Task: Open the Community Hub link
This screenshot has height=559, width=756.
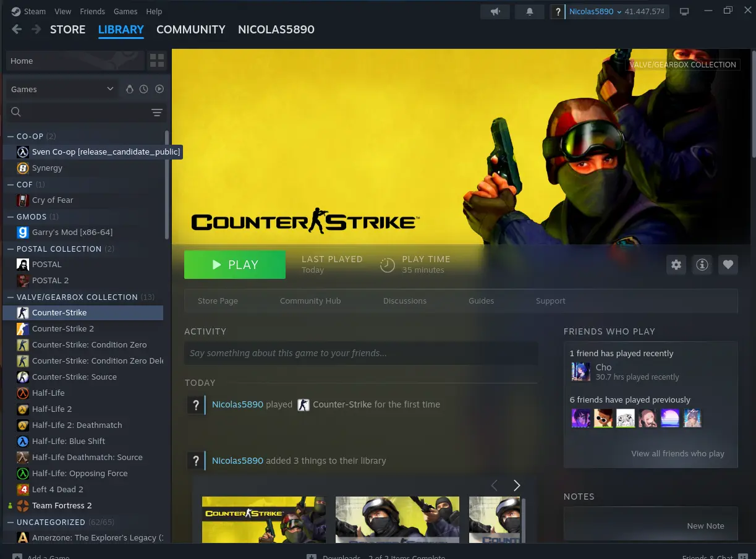Action: click(x=310, y=301)
